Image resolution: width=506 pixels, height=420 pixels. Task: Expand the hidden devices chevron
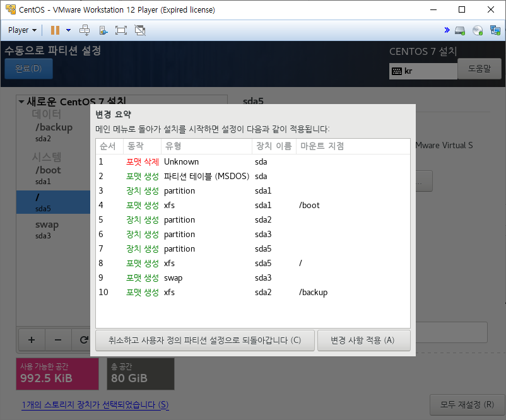[447, 30]
